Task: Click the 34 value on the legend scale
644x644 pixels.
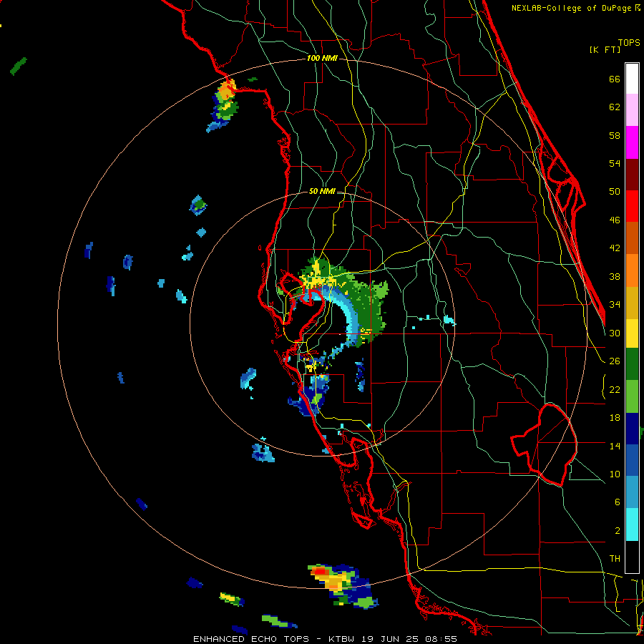Action: tap(615, 305)
